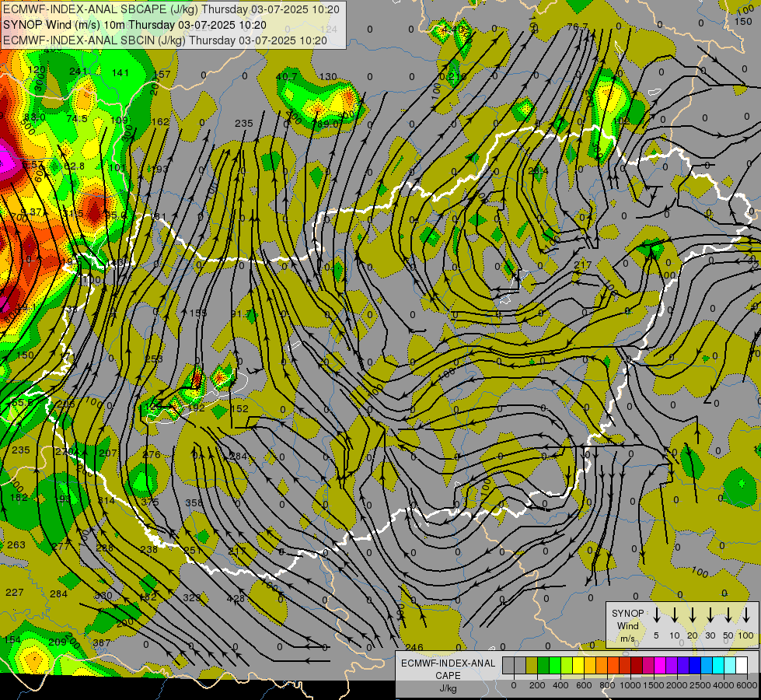Click the station value 227 on map
761x700 pixels.
(14, 592)
